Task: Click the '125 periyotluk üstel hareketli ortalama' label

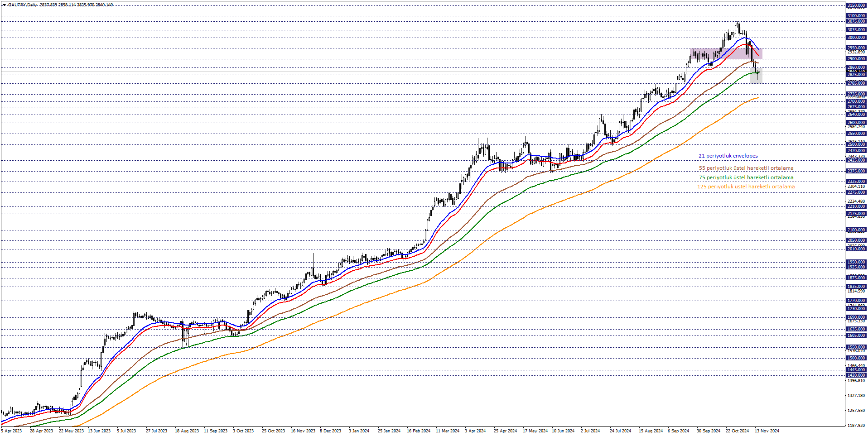Action: [746, 187]
